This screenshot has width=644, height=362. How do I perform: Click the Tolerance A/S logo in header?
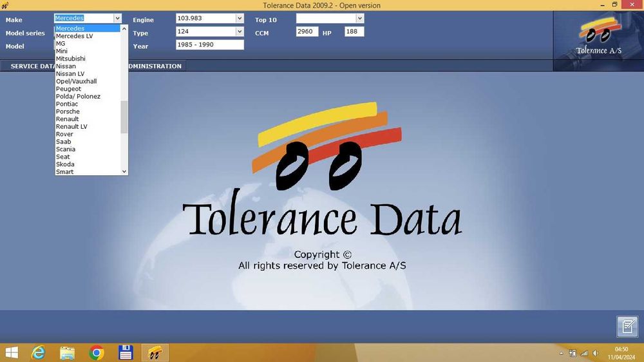pos(599,36)
